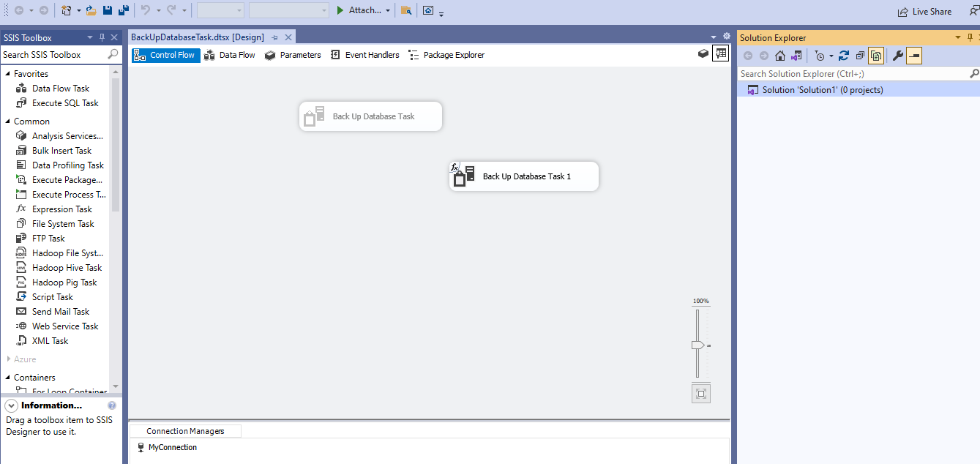This screenshot has height=464, width=980.
Task: Toggle the Variables window icon in designer
Action: 721,54
